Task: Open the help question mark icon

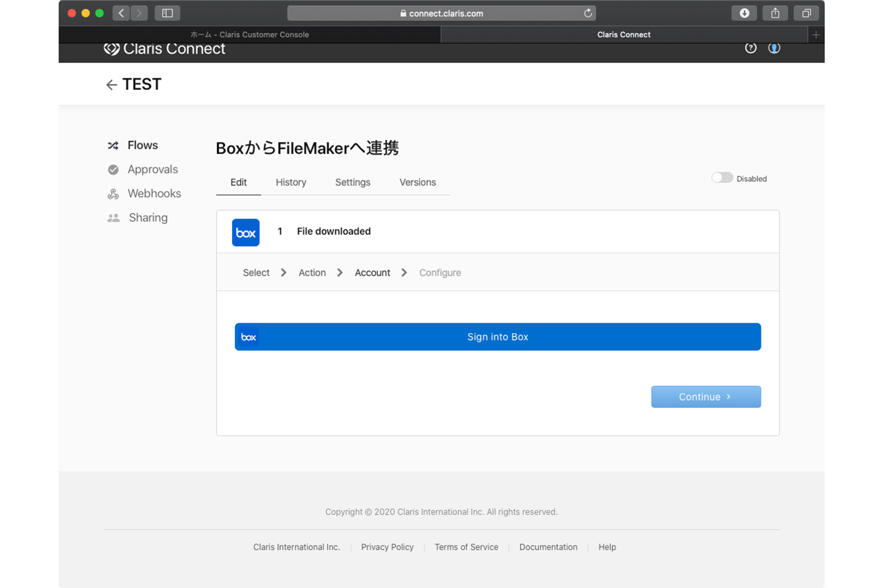Action: (x=750, y=48)
